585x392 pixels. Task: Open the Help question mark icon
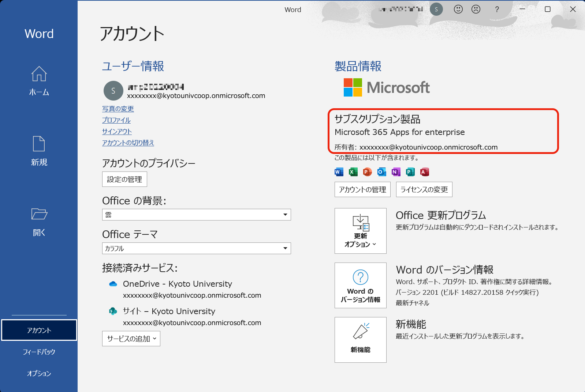(x=497, y=10)
